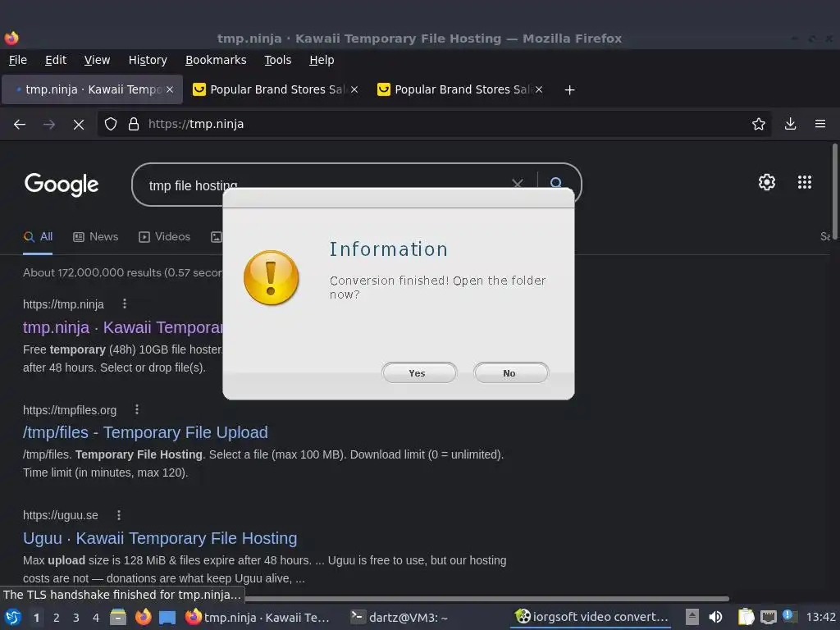Open the File menu
Screen dimensions: 840x630
click(x=18, y=60)
